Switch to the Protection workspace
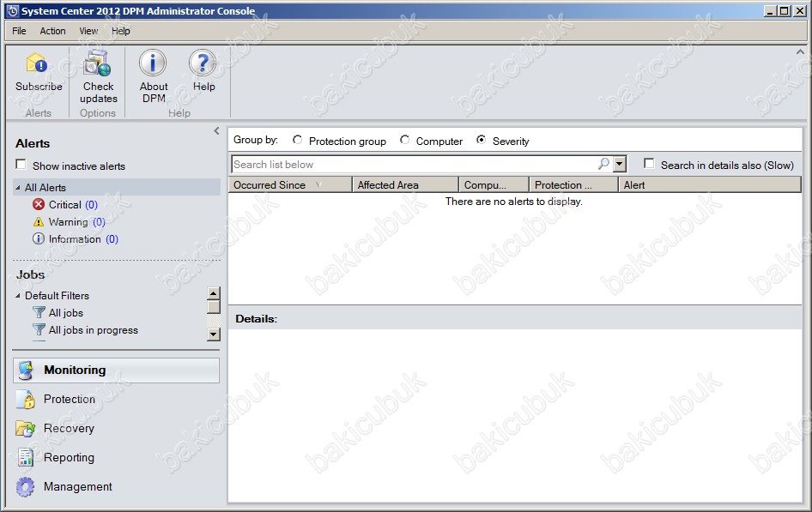Image resolution: width=812 pixels, height=512 pixels. (116, 400)
